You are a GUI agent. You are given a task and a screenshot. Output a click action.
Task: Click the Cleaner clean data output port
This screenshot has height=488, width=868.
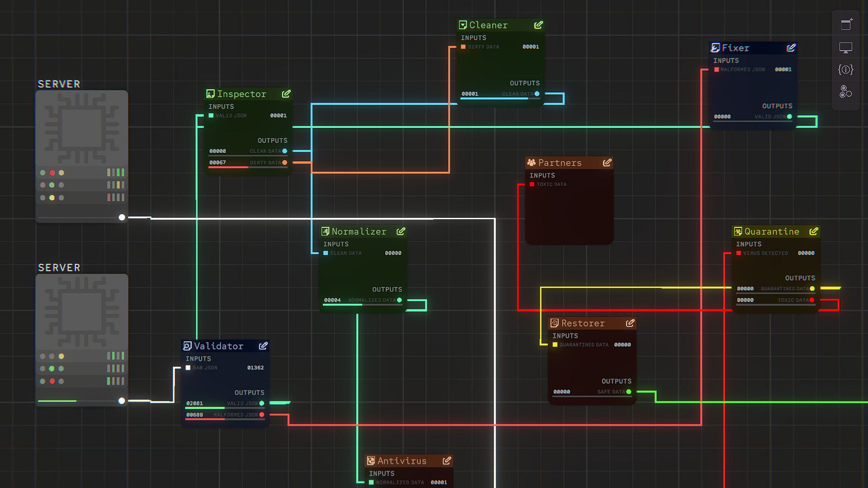tap(537, 94)
